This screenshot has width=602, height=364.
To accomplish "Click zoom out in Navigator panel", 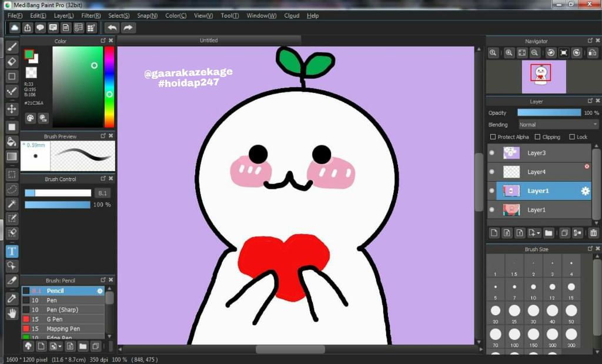I will [x=534, y=53].
